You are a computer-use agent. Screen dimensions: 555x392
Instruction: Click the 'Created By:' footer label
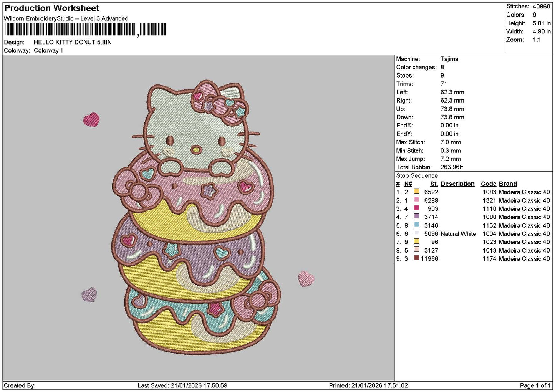point(20,385)
